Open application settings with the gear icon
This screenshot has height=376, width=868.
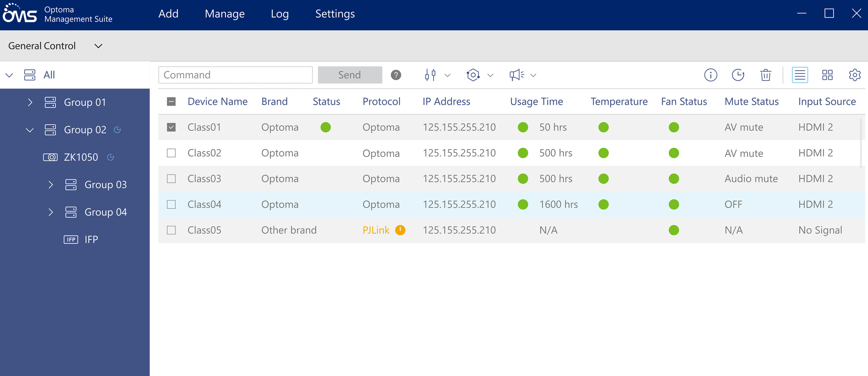[855, 75]
